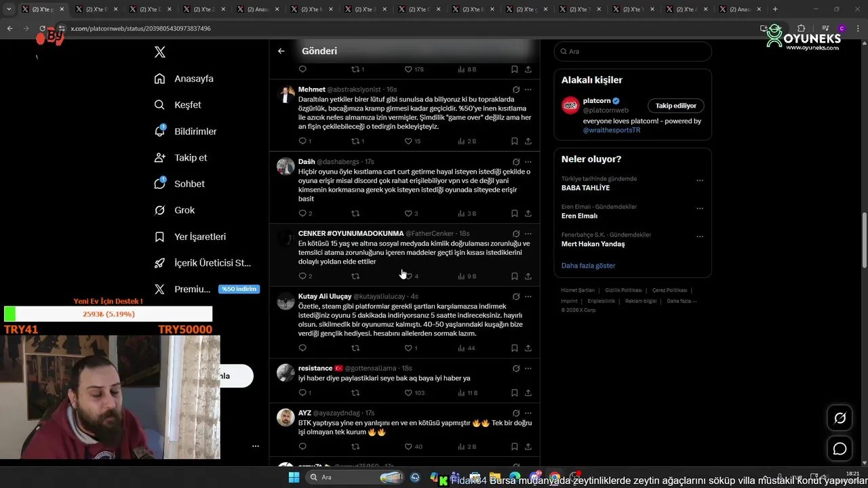View analytics of Mehmet's post 2 B
This screenshot has width=868, height=488.
[x=467, y=141]
